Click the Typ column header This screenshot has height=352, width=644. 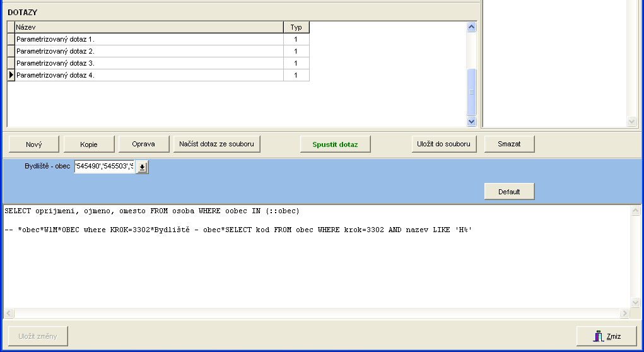(296, 27)
